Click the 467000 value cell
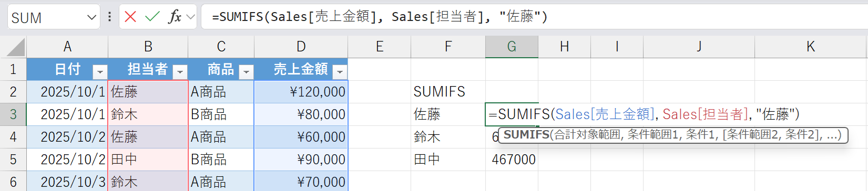This screenshot has width=868, height=191. tap(512, 160)
